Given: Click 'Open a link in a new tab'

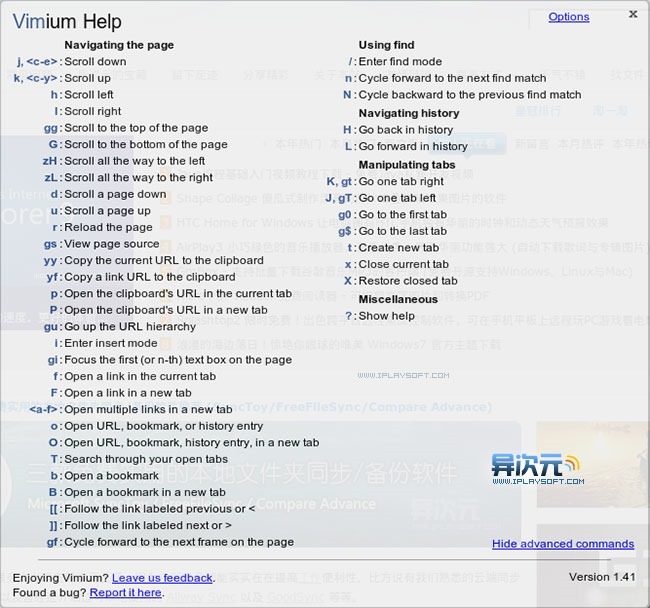Looking at the screenshot, I should pyautogui.click(x=128, y=393).
